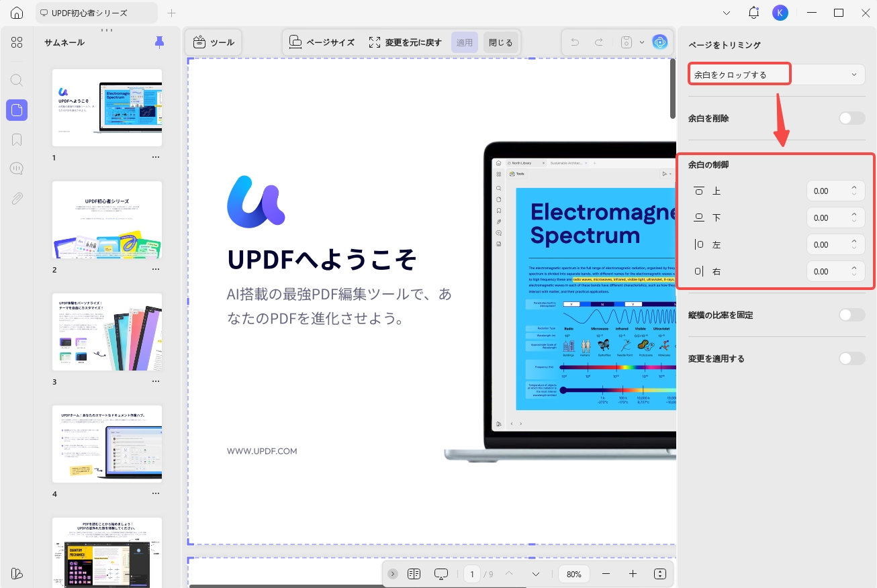Open the attachments paperclip icon
The height and width of the screenshot is (588, 877).
(x=17, y=198)
